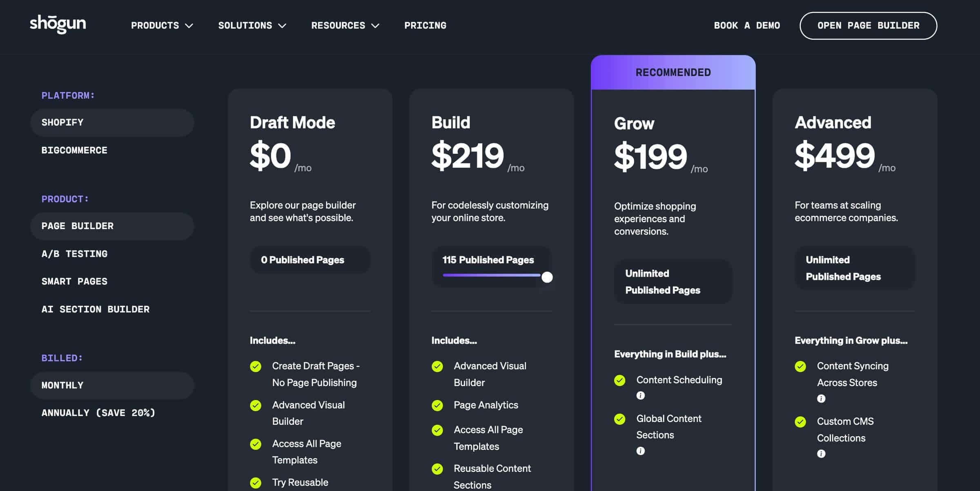
Task: Click checkmark beside Build Access All Page Templates
Action: [x=437, y=430]
